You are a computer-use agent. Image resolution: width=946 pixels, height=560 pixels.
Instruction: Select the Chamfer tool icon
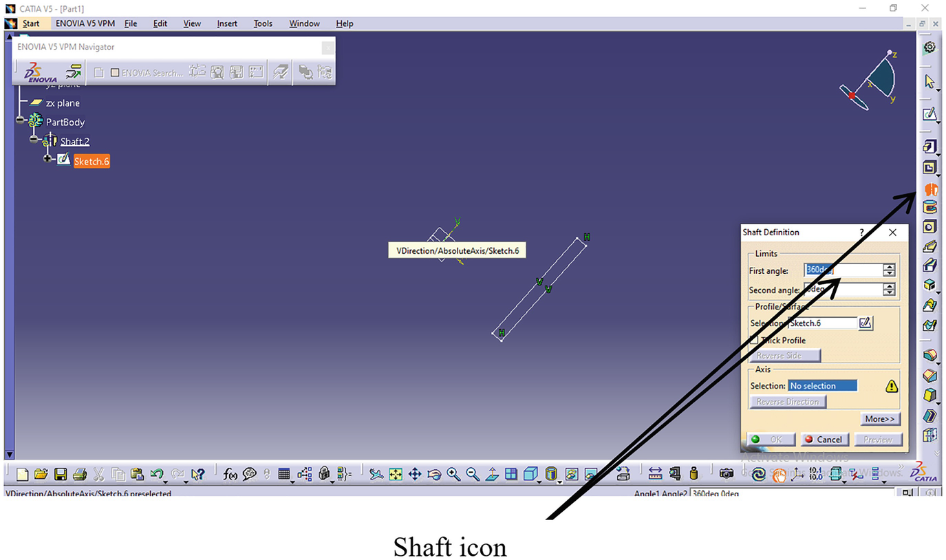(929, 376)
